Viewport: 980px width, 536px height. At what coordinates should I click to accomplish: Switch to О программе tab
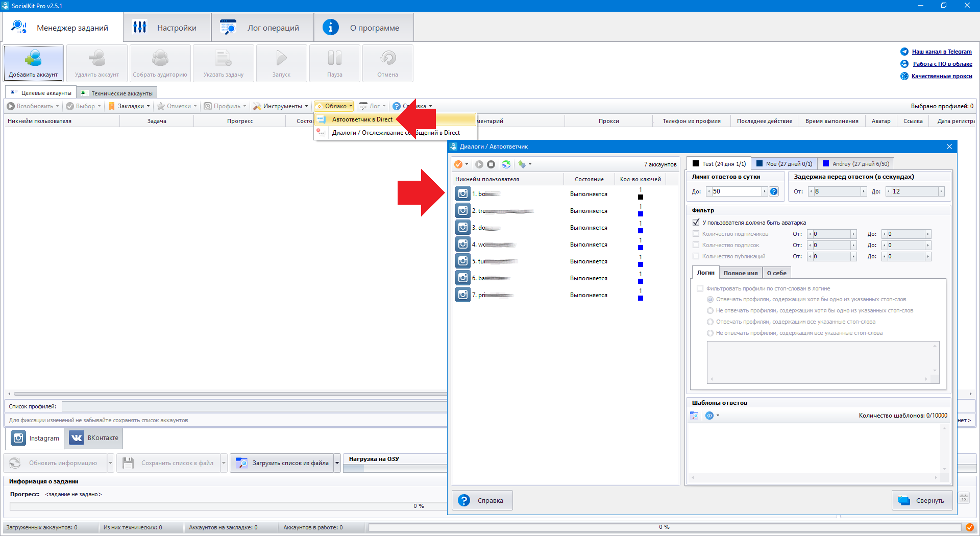[364, 28]
